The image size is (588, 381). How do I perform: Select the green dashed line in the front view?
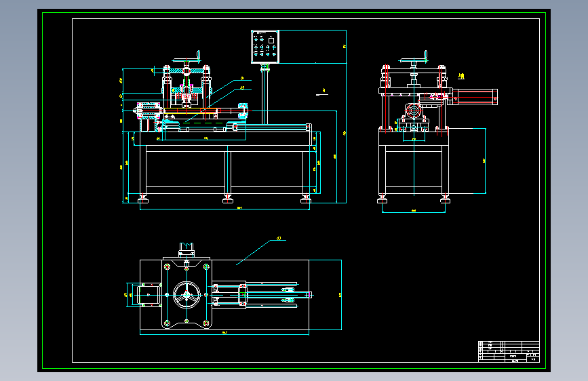[x=204, y=123]
